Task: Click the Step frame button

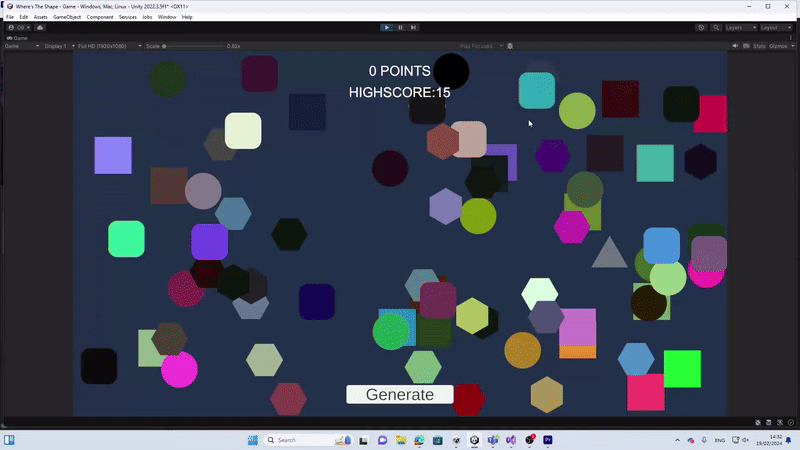Action: tap(413, 27)
